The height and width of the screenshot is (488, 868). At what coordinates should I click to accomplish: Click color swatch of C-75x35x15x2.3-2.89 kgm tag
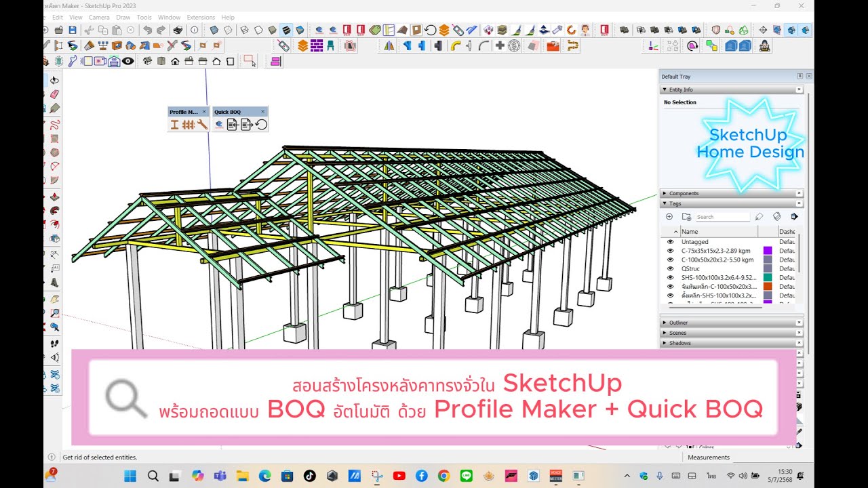click(x=768, y=251)
